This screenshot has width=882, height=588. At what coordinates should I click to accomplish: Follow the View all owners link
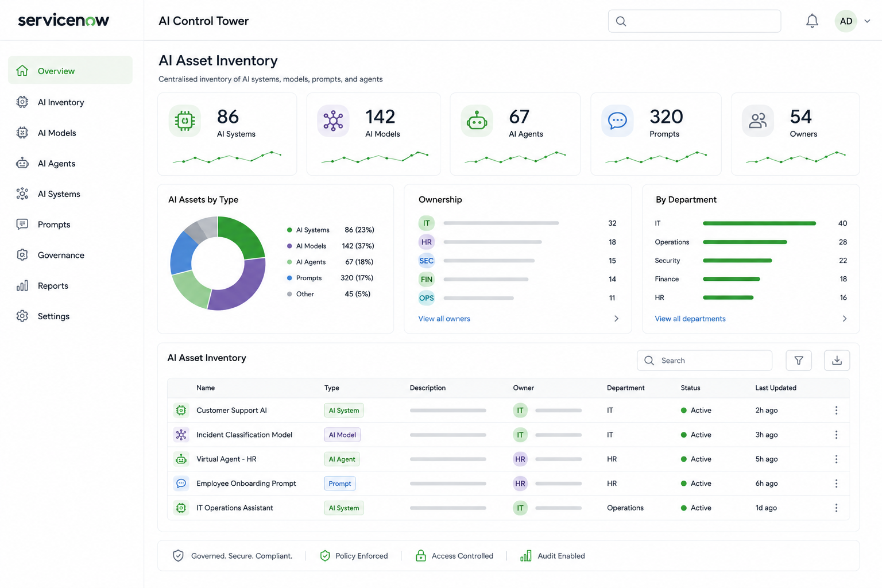(x=444, y=319)
